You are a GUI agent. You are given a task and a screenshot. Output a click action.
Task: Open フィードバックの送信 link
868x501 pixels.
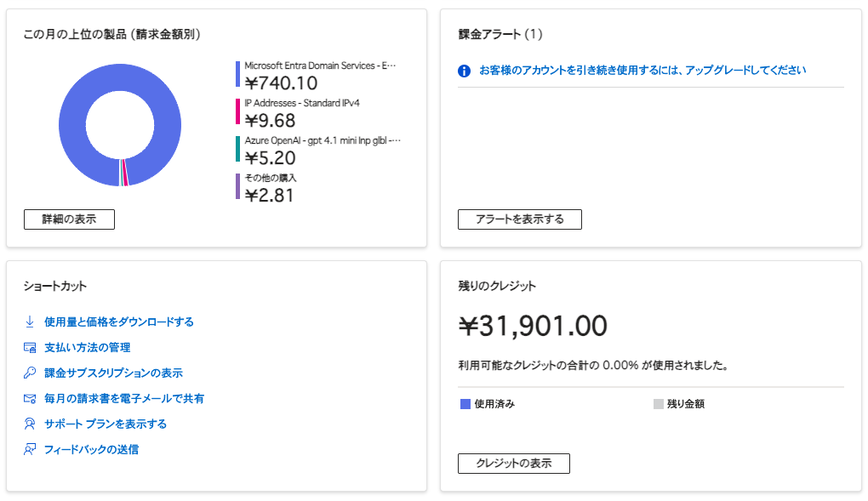[91, 449]
